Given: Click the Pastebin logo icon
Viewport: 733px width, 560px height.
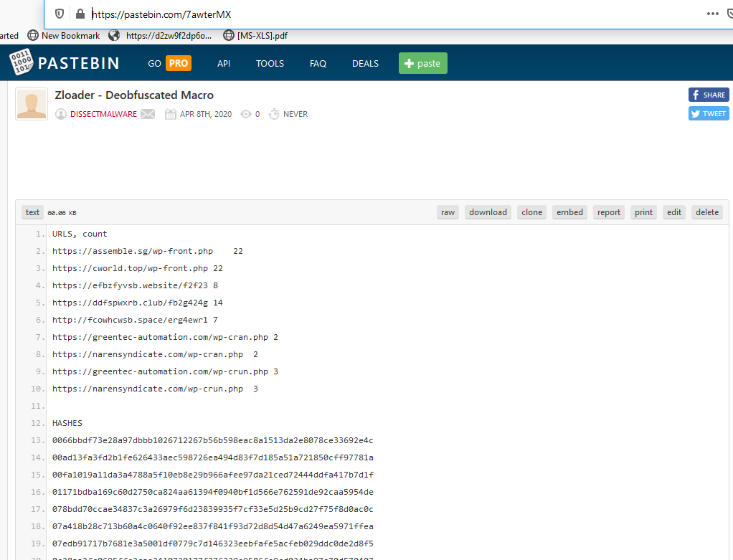Looking at the screenshot, I should (x=21, y=62).
